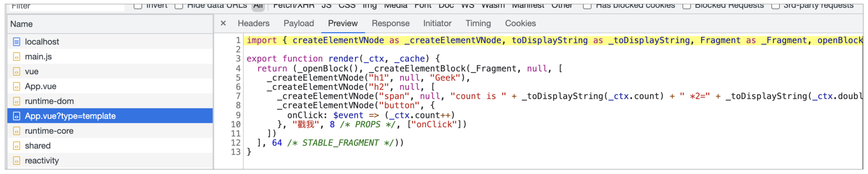Select the Fetch/XHR filter
Screen dimensions: 868x174
coord(294,5)
